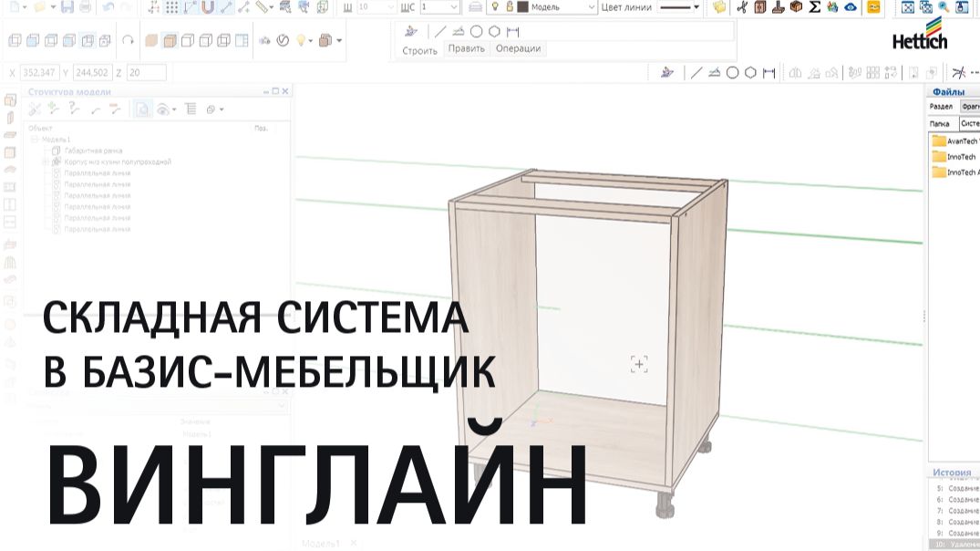This screenshot has height=551, width=980.
Task: Click the Z coordinate field
Action: point(146,73)
